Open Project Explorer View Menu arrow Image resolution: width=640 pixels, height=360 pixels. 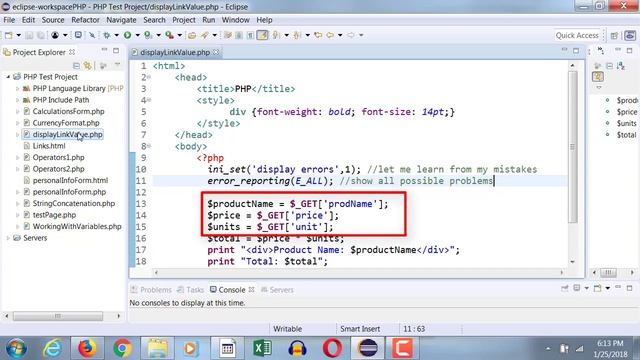pyautogui.click(x=118, y=65)
